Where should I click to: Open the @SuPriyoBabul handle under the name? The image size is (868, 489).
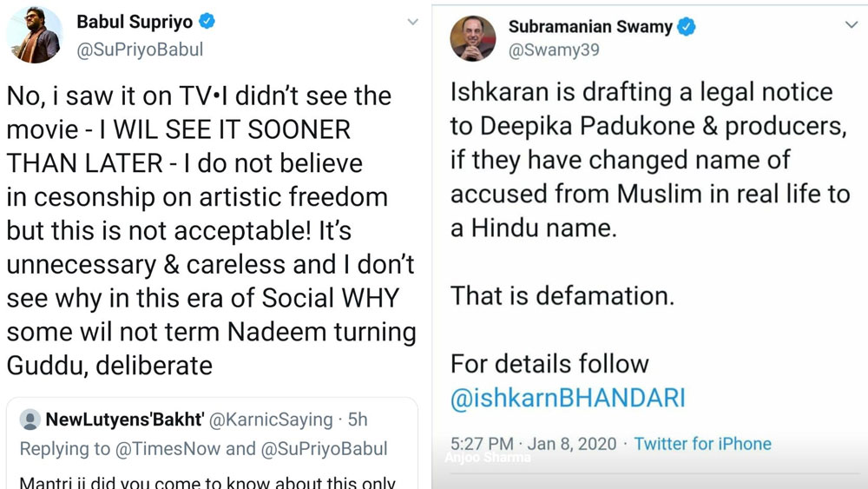click(x=141, y=50)
